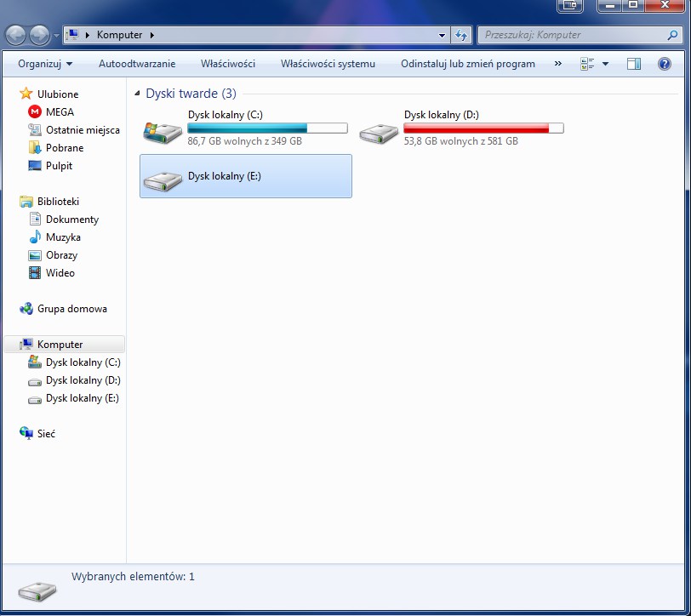Open Ostatnie miejsca in favorites
The image size is (691, 616).
click(83, 130)
